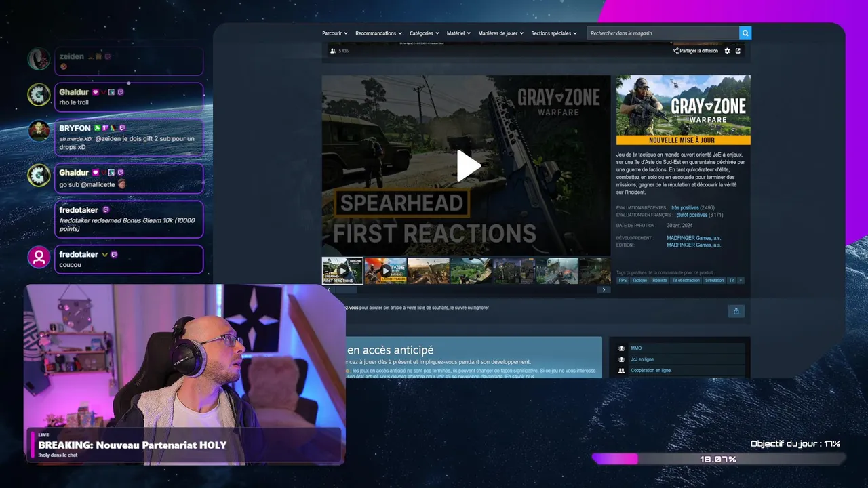Screen dimensions: 868x488
Task: Open the Parcourir dropdown menu
Action: point(335,33)
